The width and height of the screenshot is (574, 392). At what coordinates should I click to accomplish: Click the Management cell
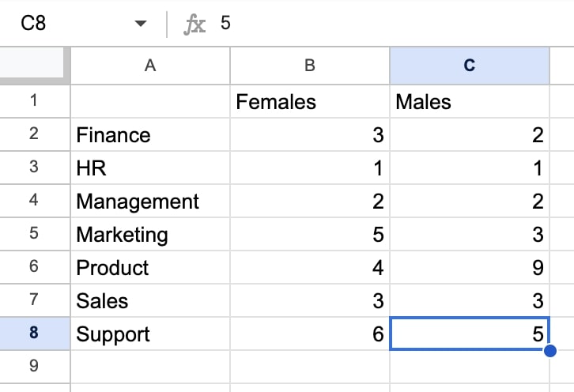pos(150,201)
